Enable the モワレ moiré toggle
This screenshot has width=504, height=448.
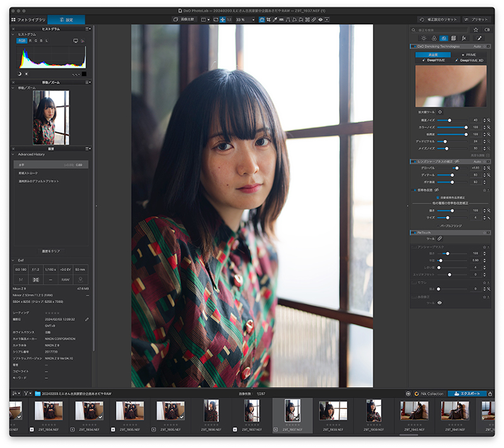tap(414, 282)
